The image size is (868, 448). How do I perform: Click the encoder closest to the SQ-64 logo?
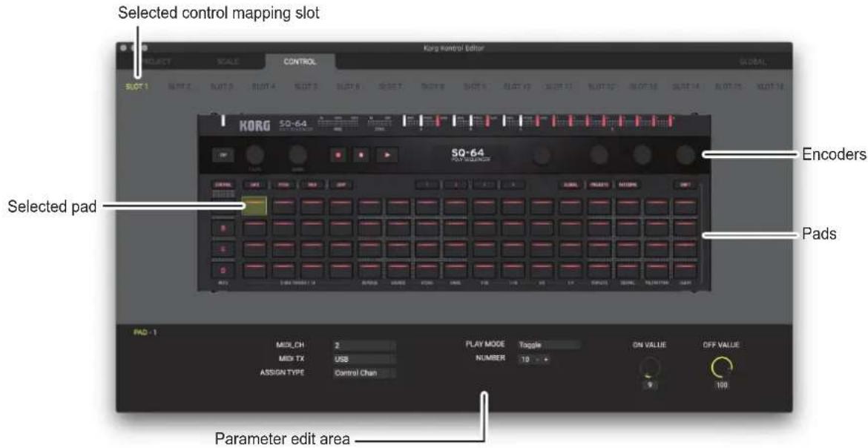point(542,157)
